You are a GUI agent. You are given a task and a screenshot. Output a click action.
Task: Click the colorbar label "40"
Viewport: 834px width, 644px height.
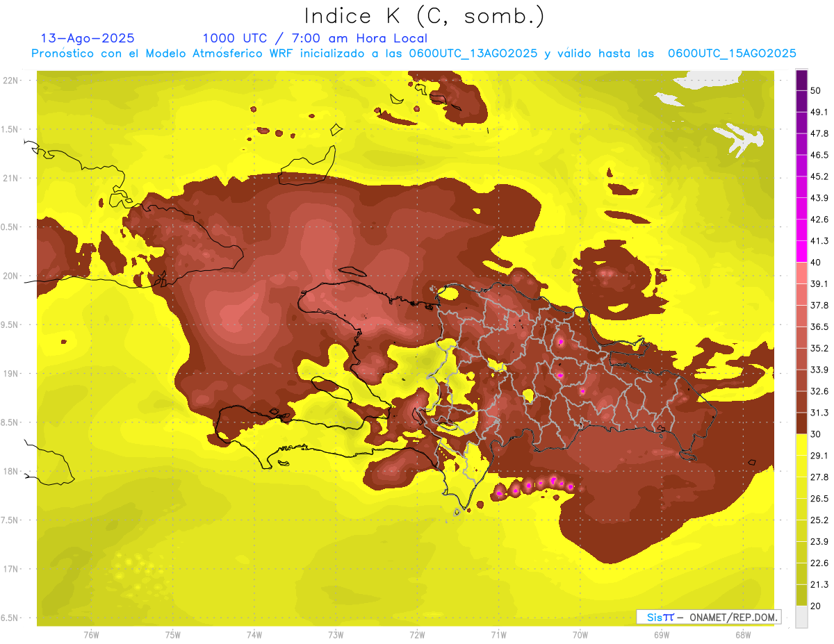pyautogui.click(x=817, y=262)
